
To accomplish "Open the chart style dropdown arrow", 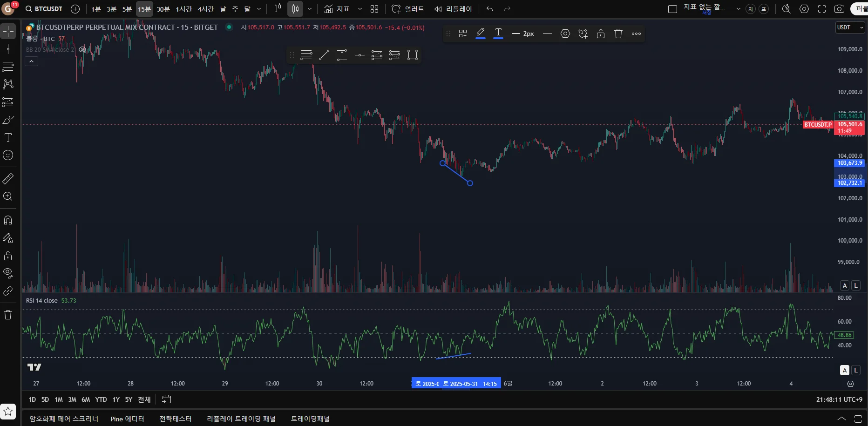I will coord(310,9).
